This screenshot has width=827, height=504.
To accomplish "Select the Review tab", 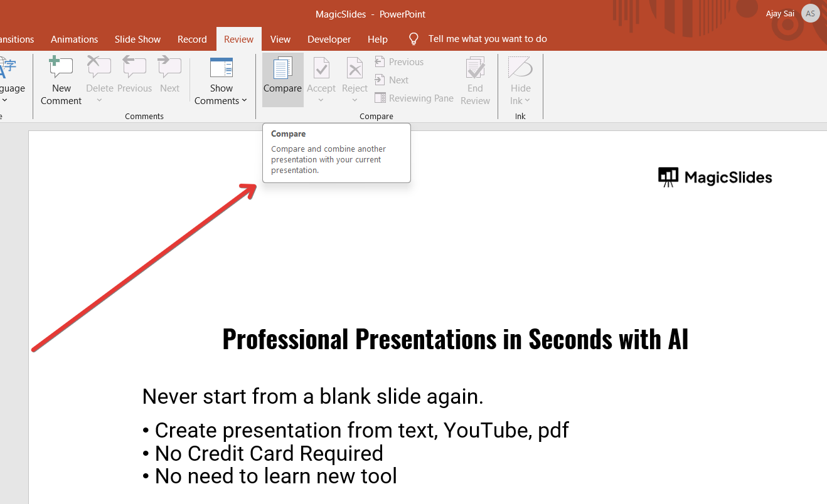I will click(x=239, y=39).
